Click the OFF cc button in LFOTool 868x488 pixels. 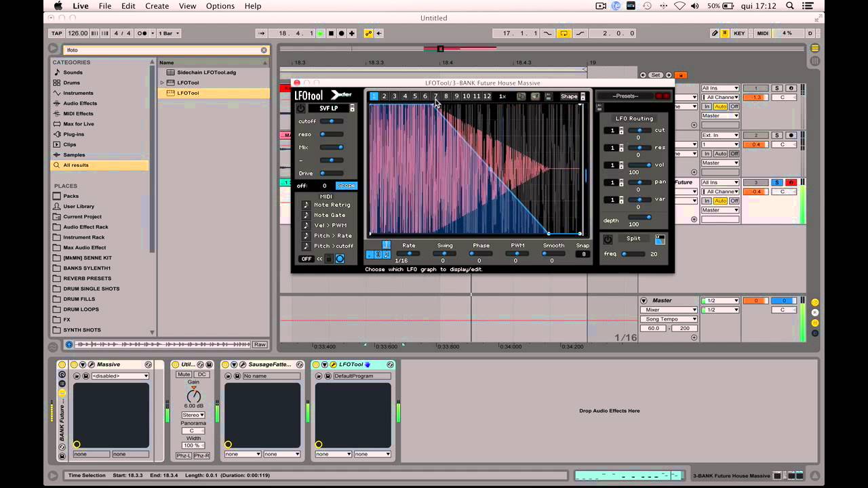coord(307,259)
